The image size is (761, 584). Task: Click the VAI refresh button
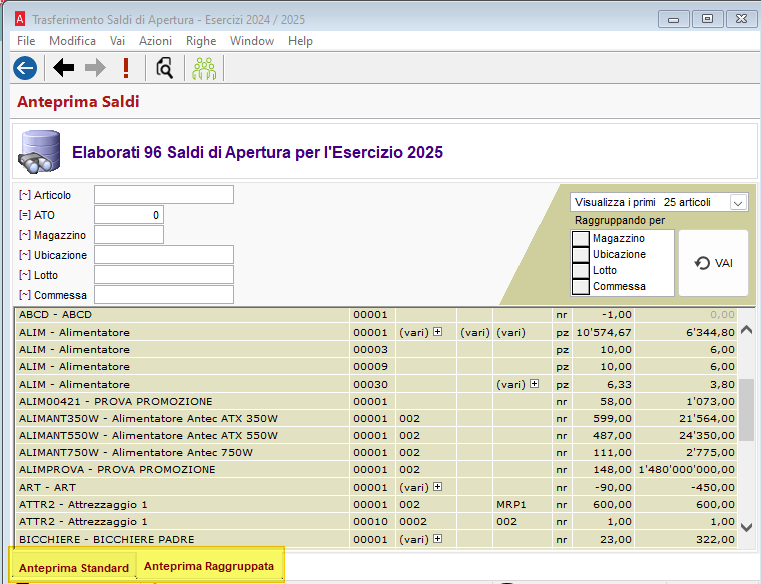[713, 263]
